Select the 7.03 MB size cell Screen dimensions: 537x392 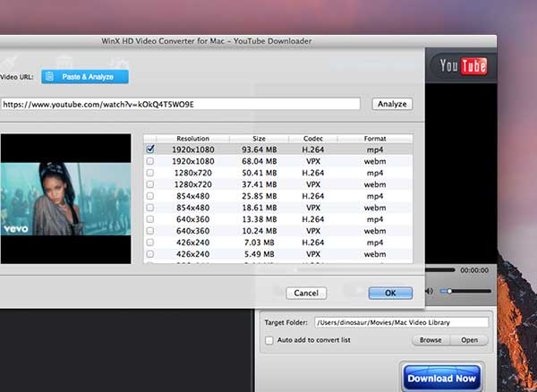pos(260,243)
